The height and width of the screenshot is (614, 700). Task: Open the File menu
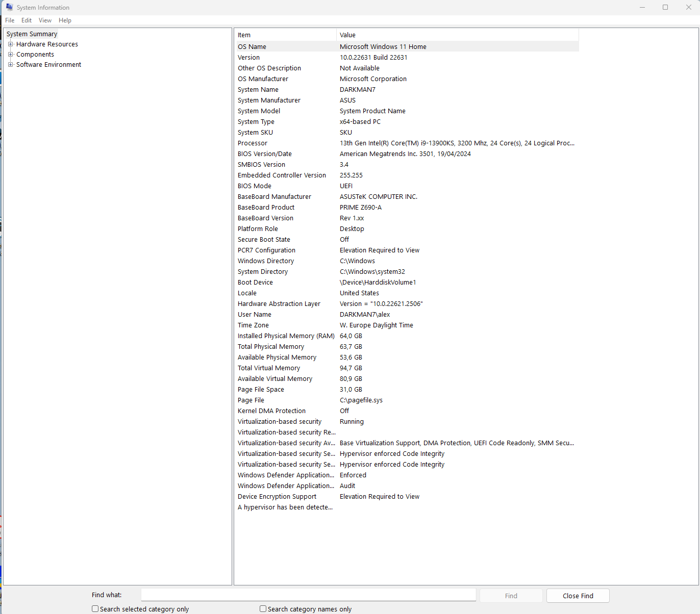click(x=10, y=20)
